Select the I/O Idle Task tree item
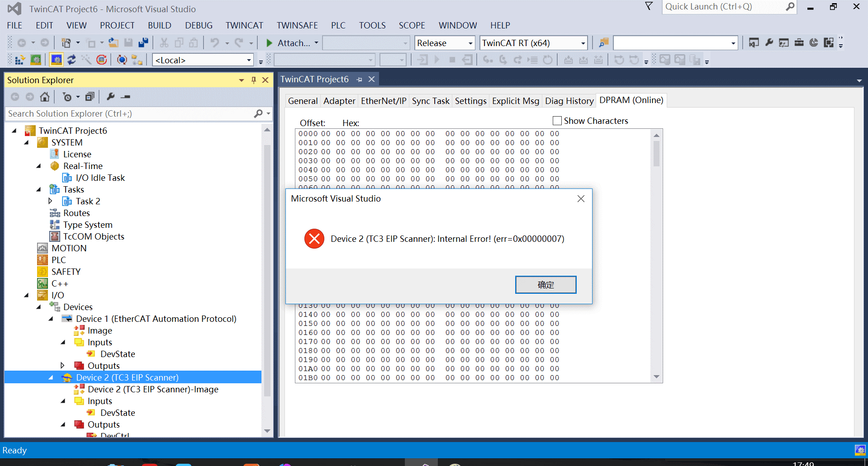The width and height of the screenshot is (868, 466). coord(100,178)
